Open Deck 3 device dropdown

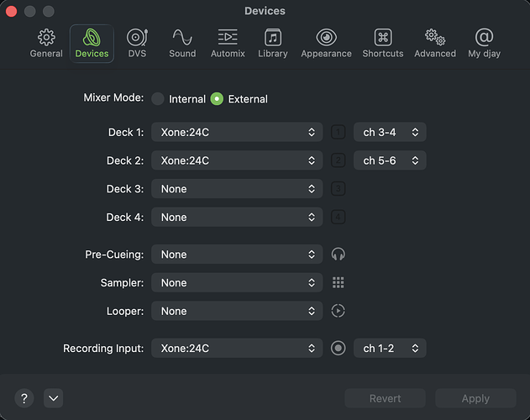point(237,189)
